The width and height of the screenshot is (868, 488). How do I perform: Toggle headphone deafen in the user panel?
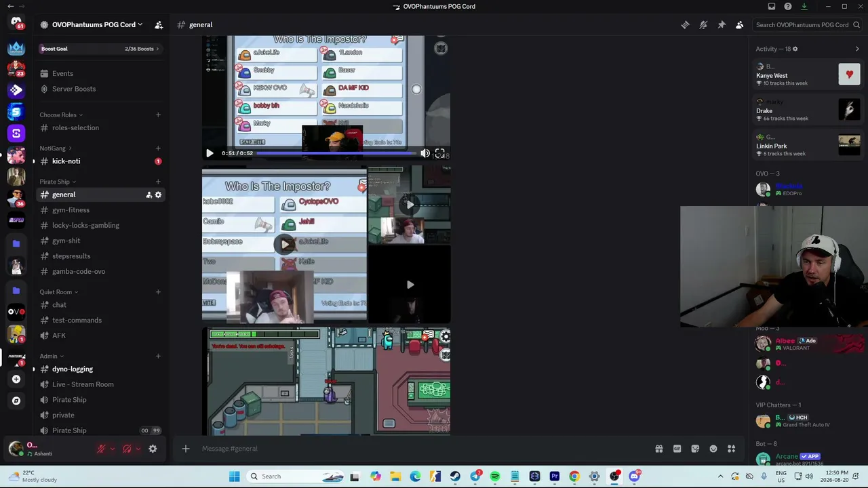[x=127, y=449]
